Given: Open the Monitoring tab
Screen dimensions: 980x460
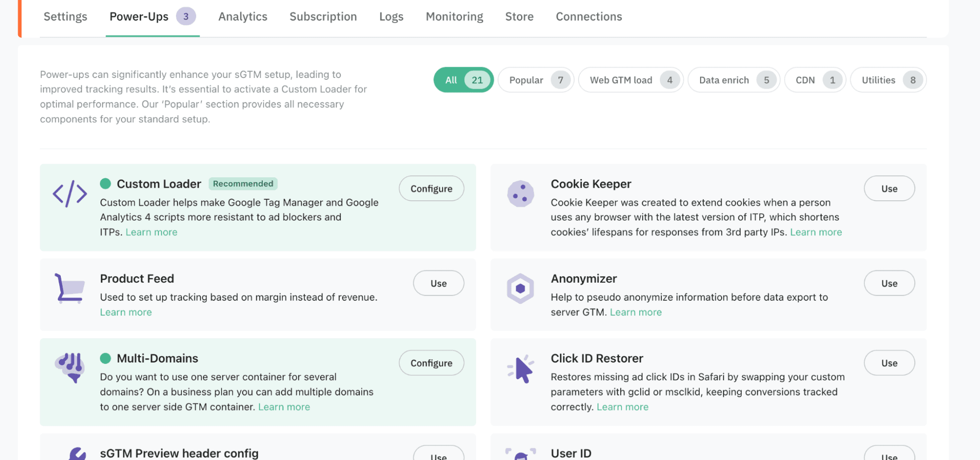Looking at the screenshot, I should [x=453, y=16].
